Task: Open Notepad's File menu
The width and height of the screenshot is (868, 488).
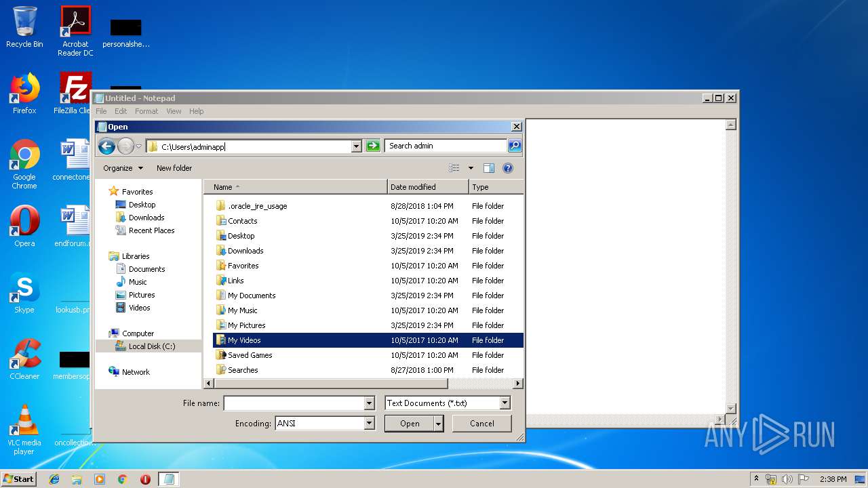Action: 101,111
